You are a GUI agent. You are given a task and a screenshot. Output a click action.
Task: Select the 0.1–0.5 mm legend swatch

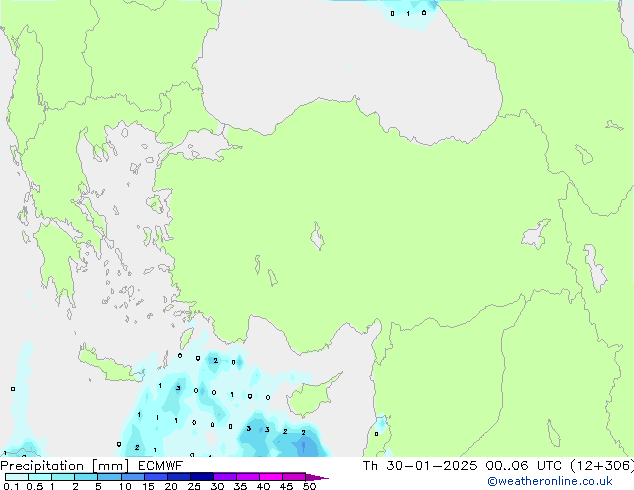(17, 477)
